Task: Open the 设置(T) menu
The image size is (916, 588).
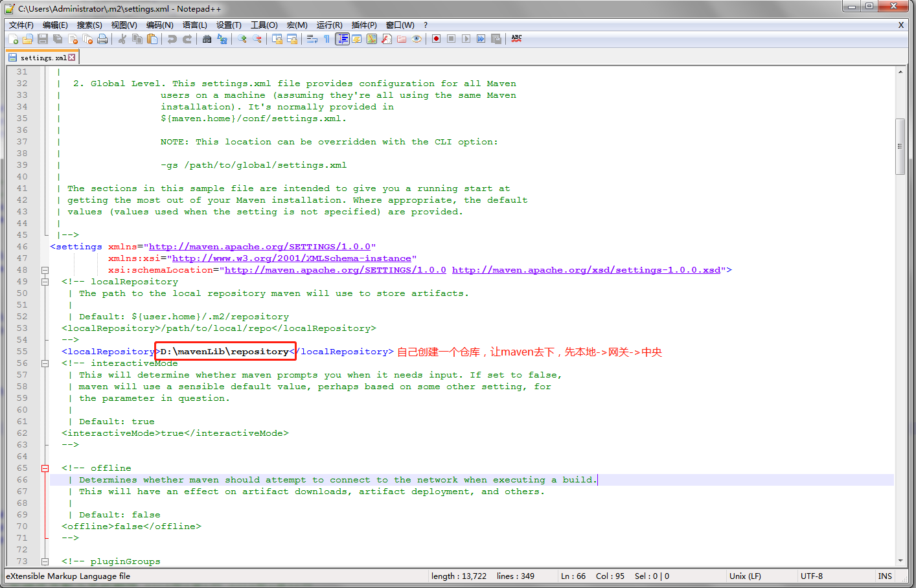Action: tap(229, 25)
